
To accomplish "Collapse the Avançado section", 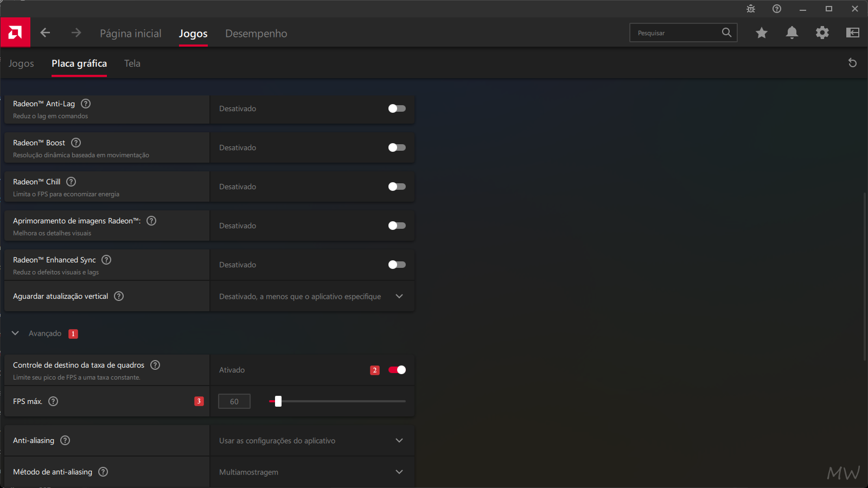I will tap(15, 333).
